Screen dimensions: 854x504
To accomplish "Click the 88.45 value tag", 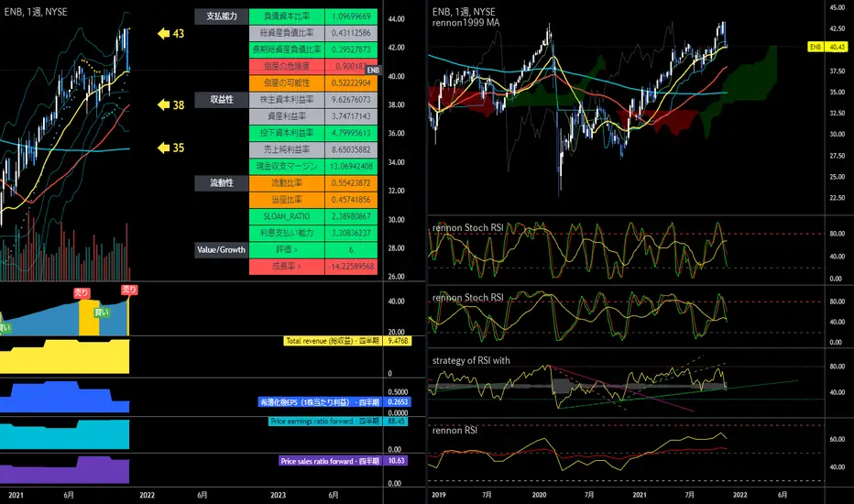I will tap(396, 422).
